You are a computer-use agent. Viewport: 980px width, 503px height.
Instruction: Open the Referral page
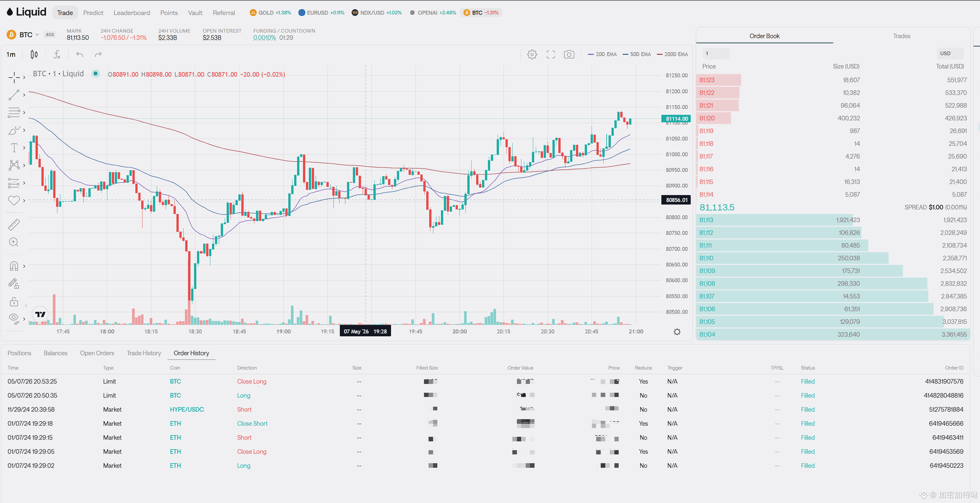(224, 12)
